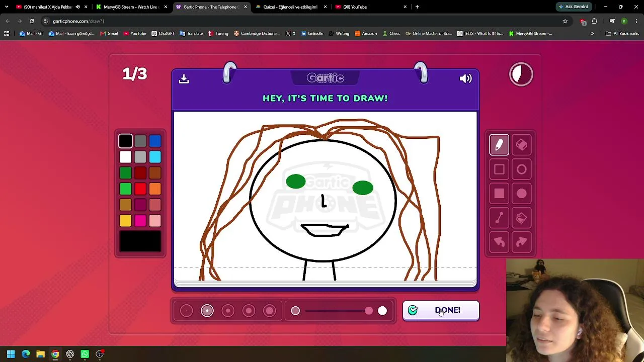
Task: Bookmark this page with the star icon
Action: (x=565, y=21)
